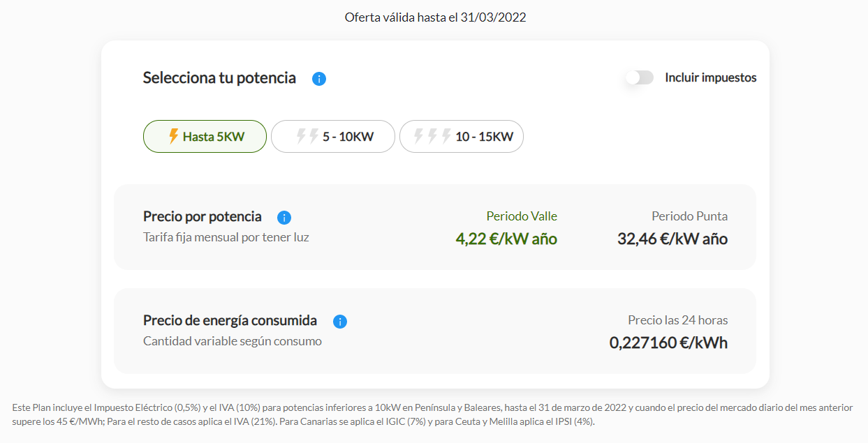This screenshot has width=868, height=443.
Task: Click the Precio por potencia title
Action: (x=203, y=216)
